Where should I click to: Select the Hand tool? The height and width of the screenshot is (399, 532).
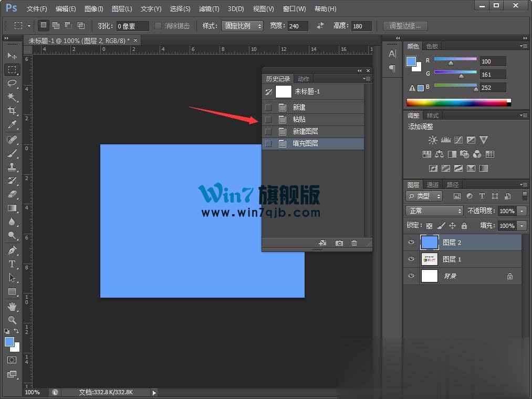point(12,307)
